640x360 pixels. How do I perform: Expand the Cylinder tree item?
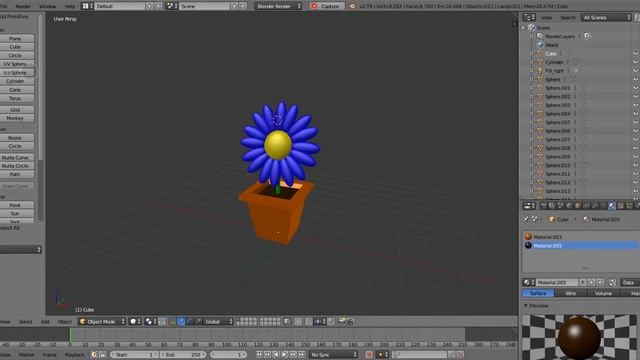531,62
